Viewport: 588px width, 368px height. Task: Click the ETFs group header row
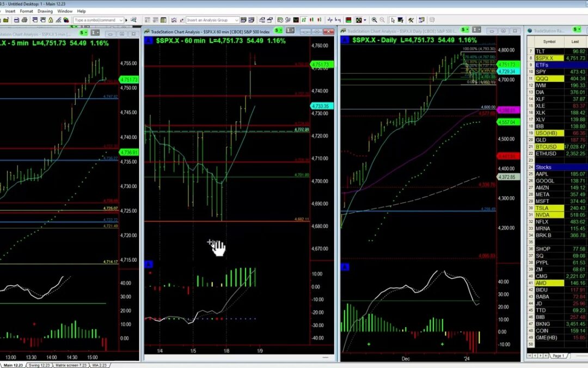pyautogui.click(x=557, y=65)
